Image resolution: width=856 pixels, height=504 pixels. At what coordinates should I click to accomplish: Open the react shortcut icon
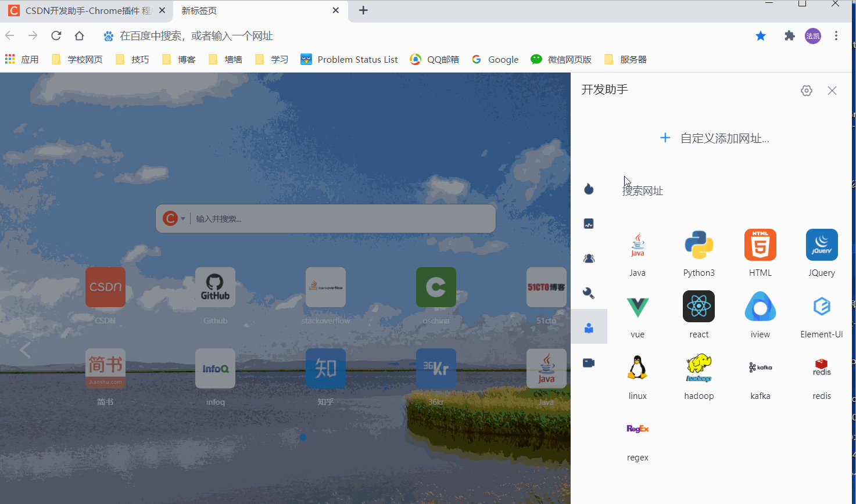coord(699,307)
